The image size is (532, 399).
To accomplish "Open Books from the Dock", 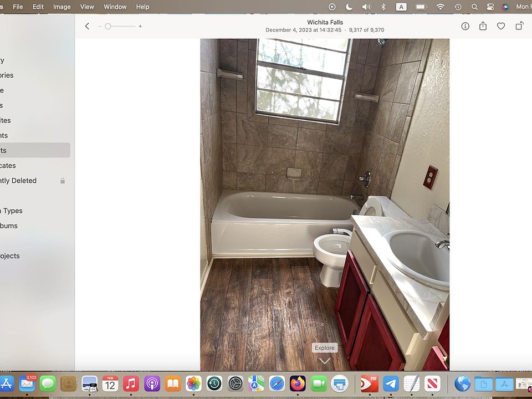I will pyautogui.click(x=173, y=384).
